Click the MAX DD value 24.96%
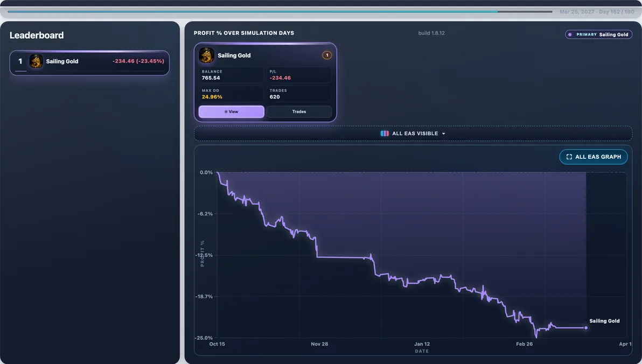Image resolution: width=642 pixels, height=364 pixels. [x=212, y=97]
